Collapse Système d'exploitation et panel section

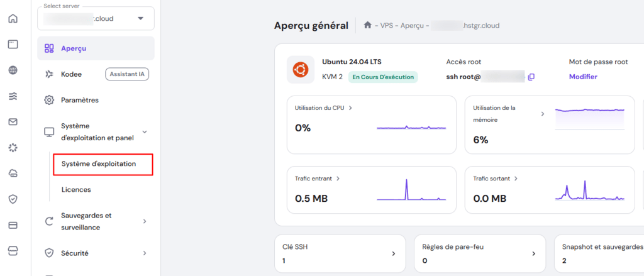pyautogui.click(x=144, y=132)
